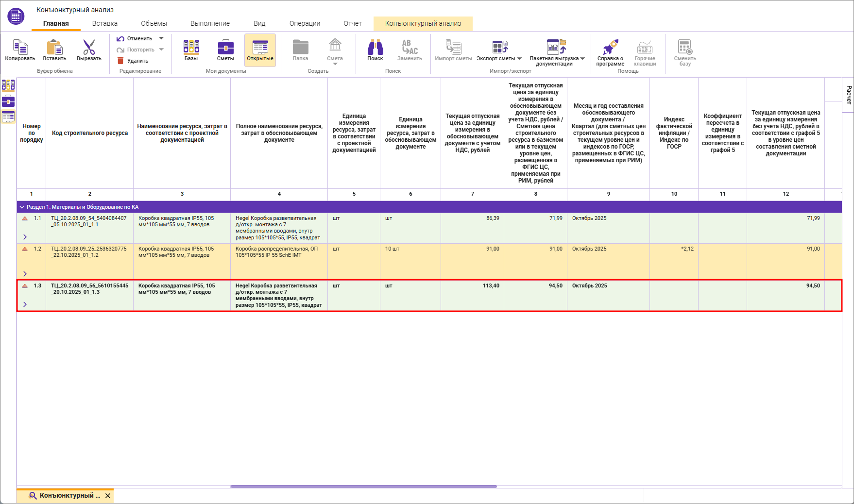
Task: Collapse Раздел 1 Материалы и Оборудование
Action: (x=22, y=207)
